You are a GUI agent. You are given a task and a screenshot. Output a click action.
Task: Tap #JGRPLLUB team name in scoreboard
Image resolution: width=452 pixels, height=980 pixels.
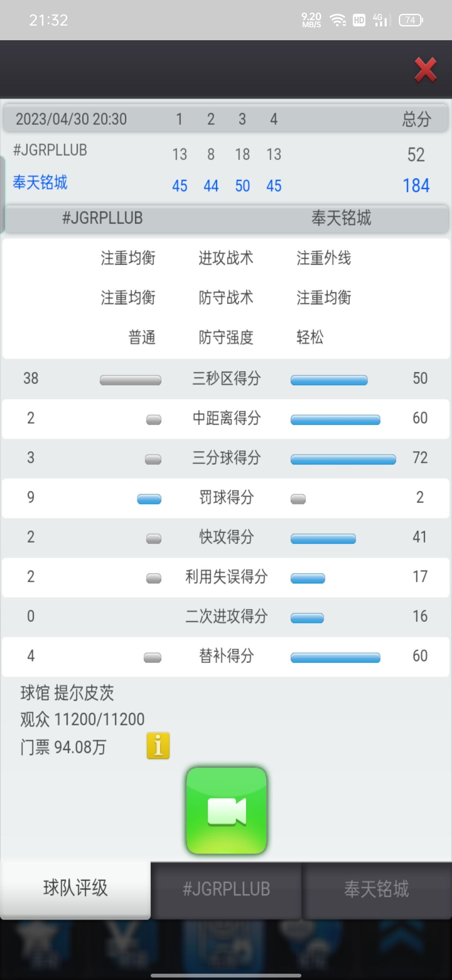(x=50, y=150)
